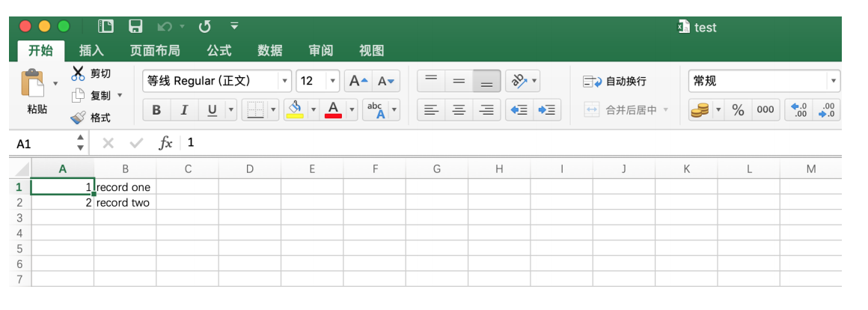Click the redo circular arrow icon
868x310 pixels.
click(205, 26)
